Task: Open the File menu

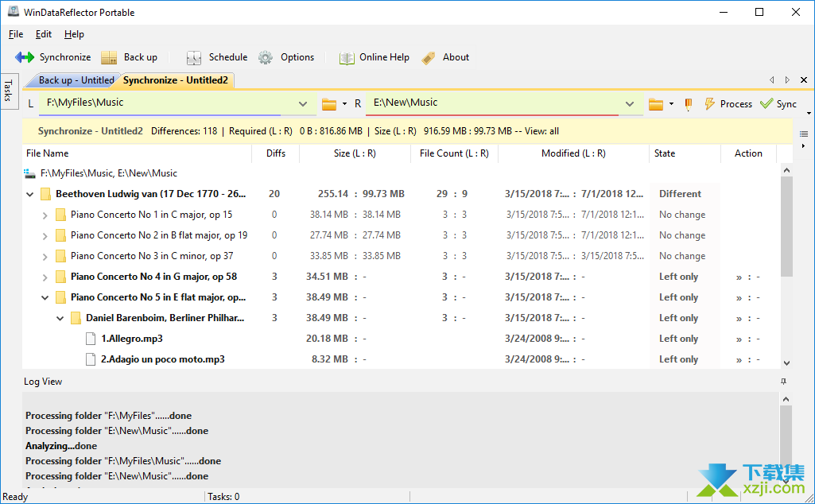Action: point(16,34)
